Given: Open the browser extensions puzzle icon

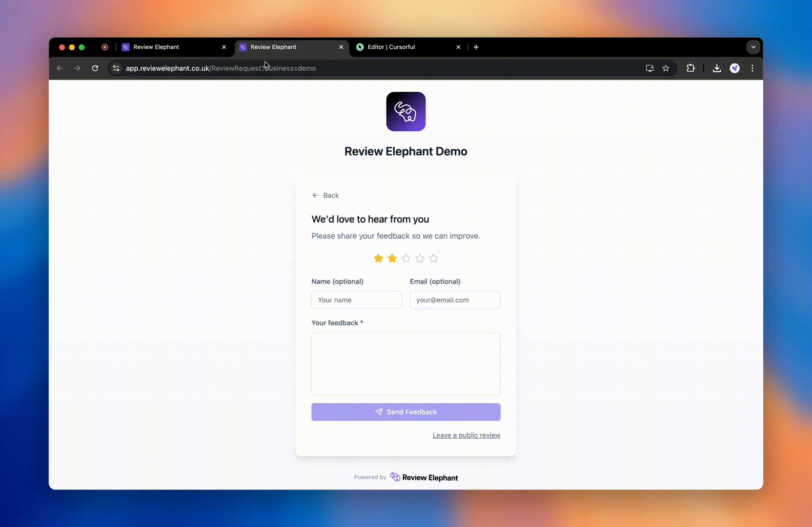Looking at the screenshot, I should (690, 68).
